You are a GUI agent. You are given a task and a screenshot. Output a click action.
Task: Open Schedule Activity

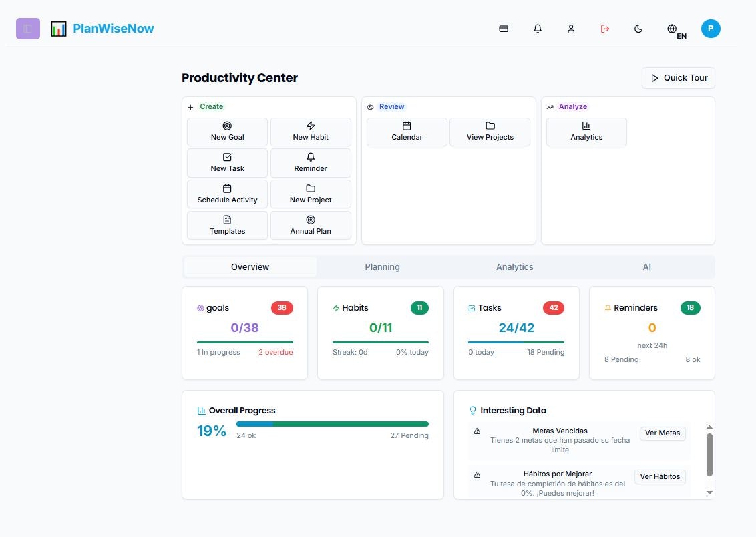tap(227, 194)
